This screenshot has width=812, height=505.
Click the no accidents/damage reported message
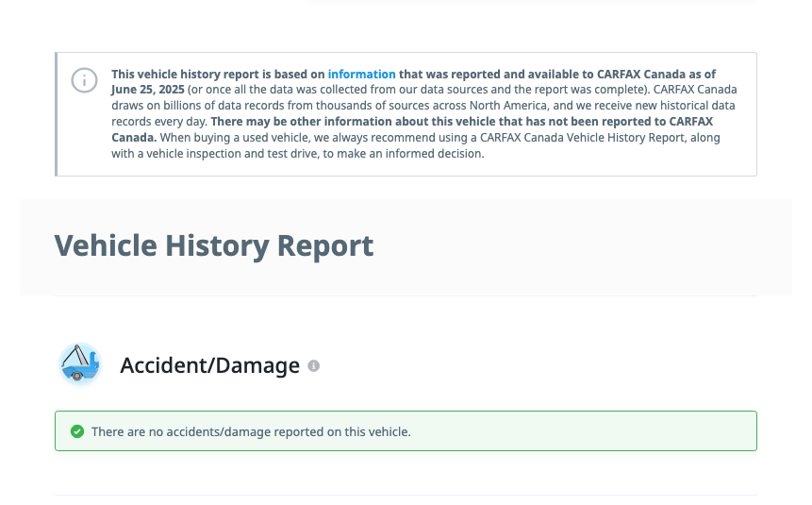[x=251, y=432]
